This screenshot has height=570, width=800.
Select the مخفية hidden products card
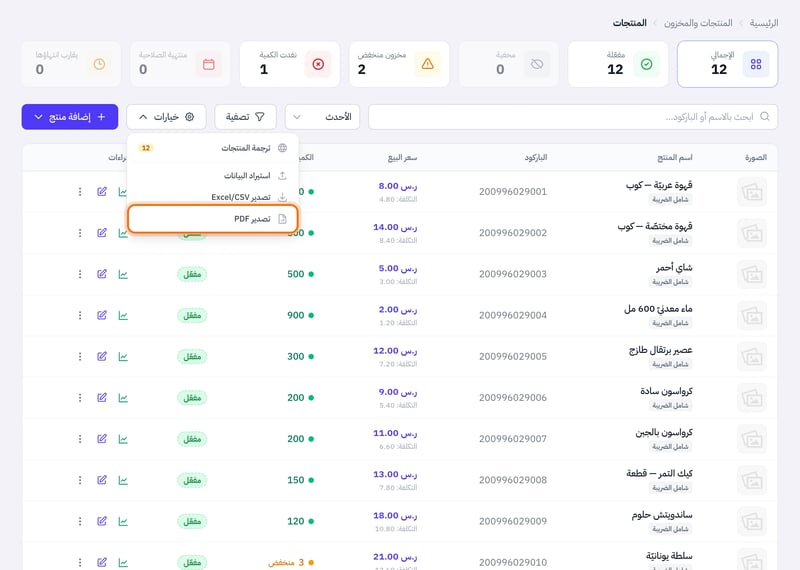pyautogui.click(x=509, y=64)
